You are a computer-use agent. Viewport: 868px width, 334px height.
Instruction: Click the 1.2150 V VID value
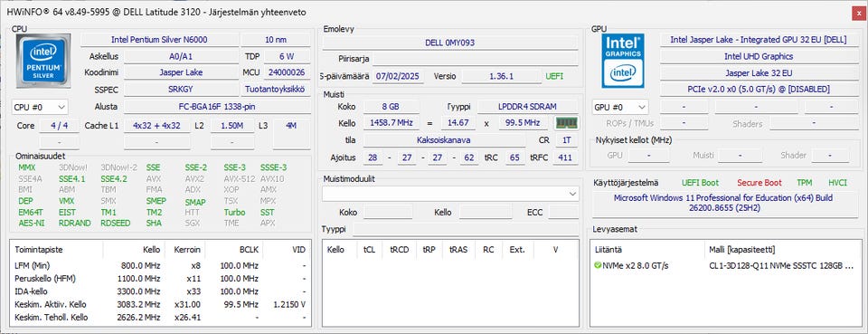289,304
